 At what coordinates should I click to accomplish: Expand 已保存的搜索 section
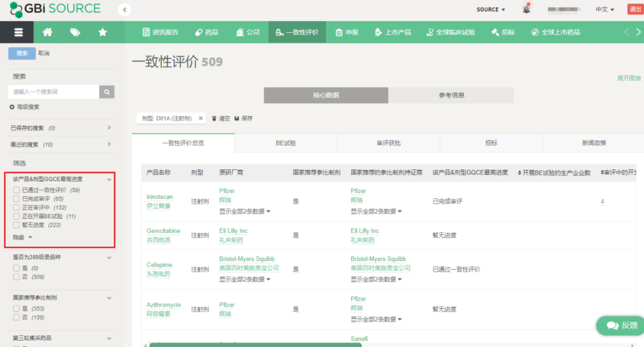[x=109, y=128]
